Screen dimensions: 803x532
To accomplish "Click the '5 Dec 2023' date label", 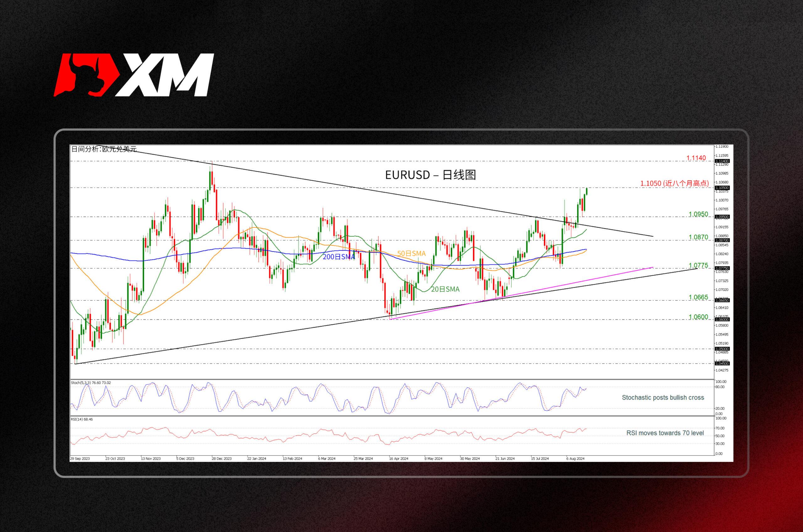I will pyautogui.click(x=185, y=459).
